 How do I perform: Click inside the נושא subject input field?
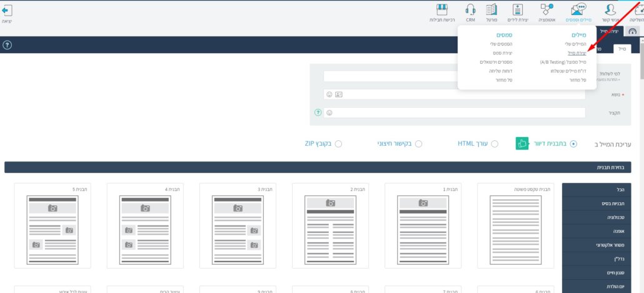point(455,95)
